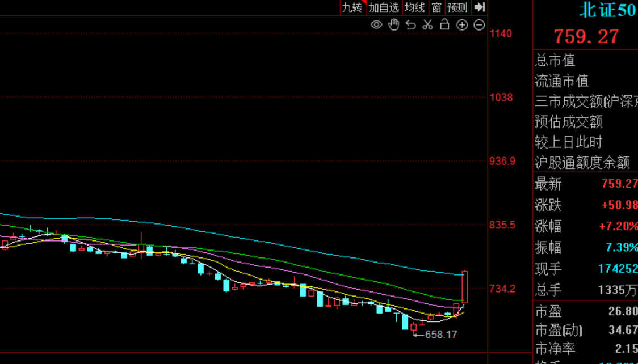Open the 九转 indicator button
The width and height of the screenshot is (638, 364).
pyautogui.click(x=352, y=7)
